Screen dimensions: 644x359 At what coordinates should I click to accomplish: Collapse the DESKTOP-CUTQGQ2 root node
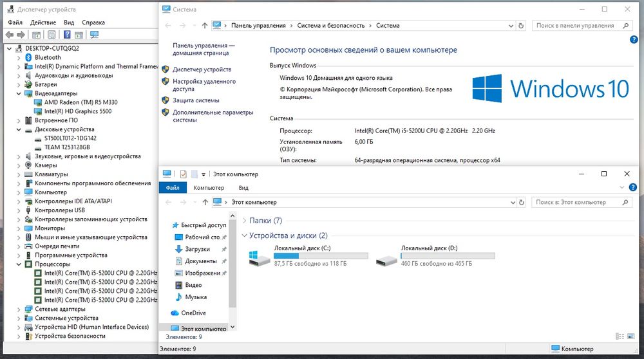[x=9, y=48]
